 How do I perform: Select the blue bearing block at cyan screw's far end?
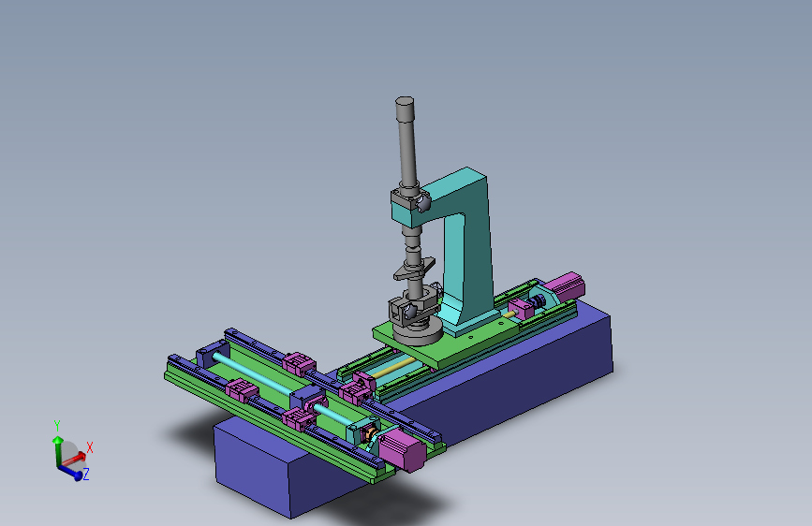click(212, 355)
